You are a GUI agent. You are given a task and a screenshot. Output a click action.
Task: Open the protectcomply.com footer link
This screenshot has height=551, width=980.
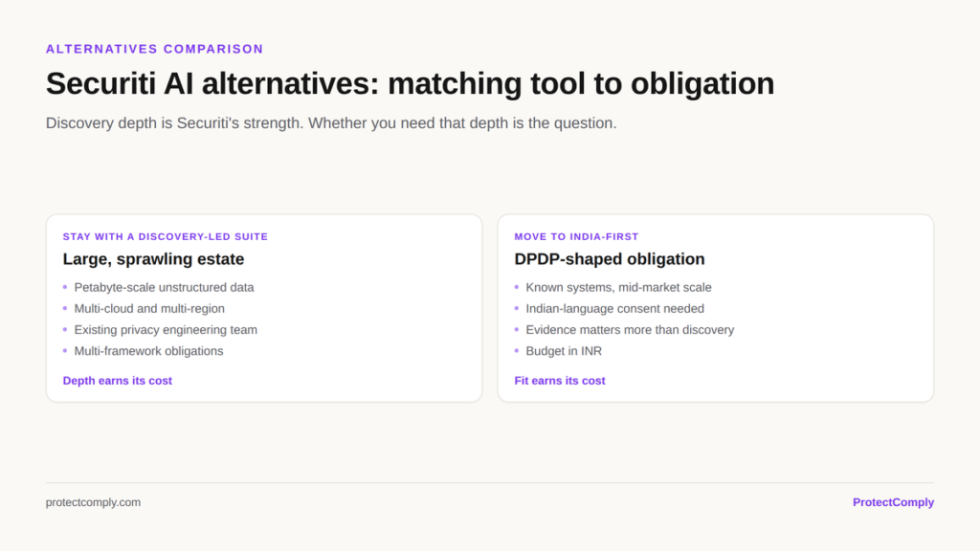[x=93, y=502]
